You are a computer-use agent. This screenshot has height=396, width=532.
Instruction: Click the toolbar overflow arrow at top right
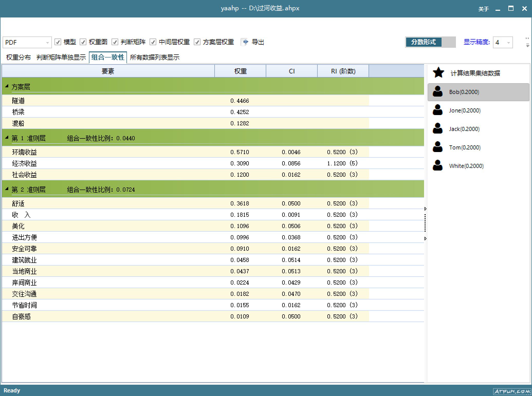(527, 45)
